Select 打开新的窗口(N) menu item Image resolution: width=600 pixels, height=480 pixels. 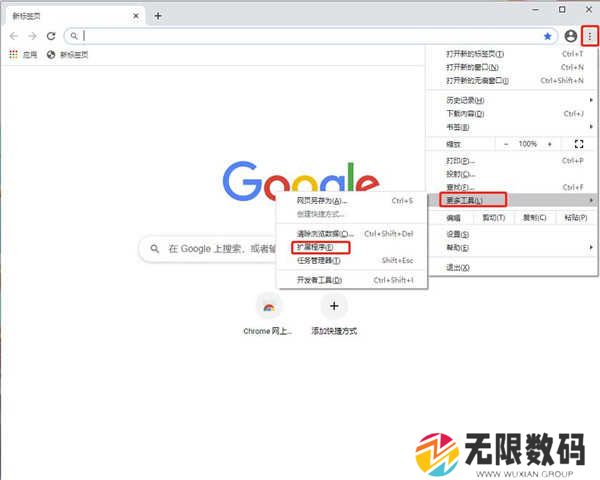[x=512, y=67]
